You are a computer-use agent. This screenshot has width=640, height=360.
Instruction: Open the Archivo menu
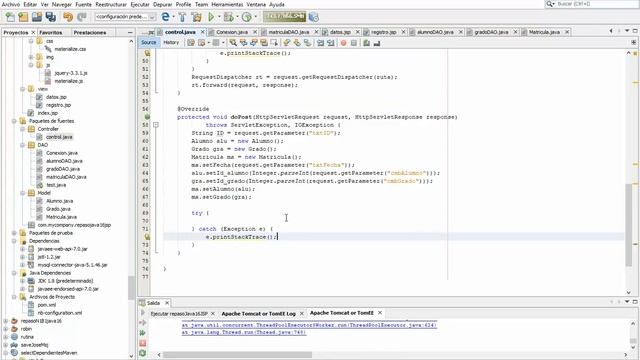pyautogui.click(x=11, y=4)
